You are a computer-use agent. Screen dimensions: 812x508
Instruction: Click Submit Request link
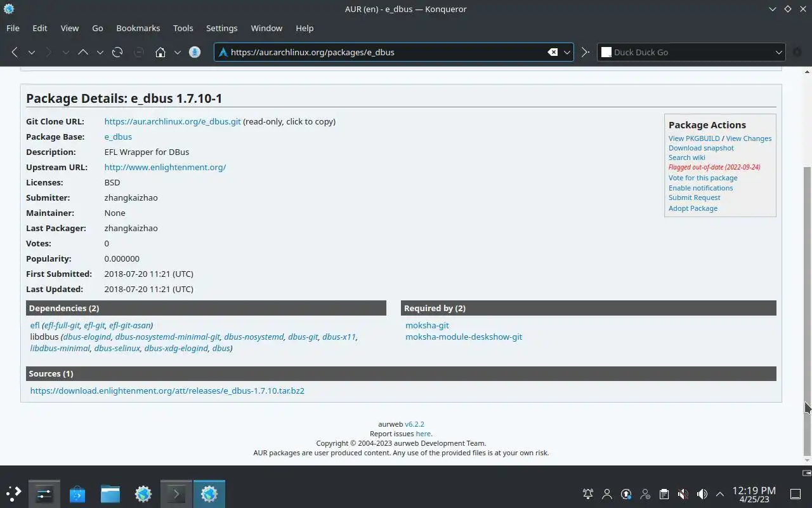[694, 197]
